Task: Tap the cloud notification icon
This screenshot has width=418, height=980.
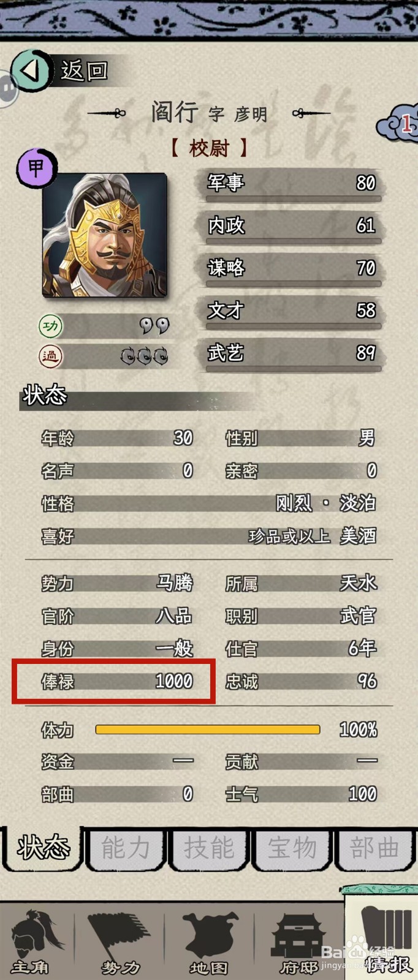Action: pyautogui.click(x=397, y=124)
